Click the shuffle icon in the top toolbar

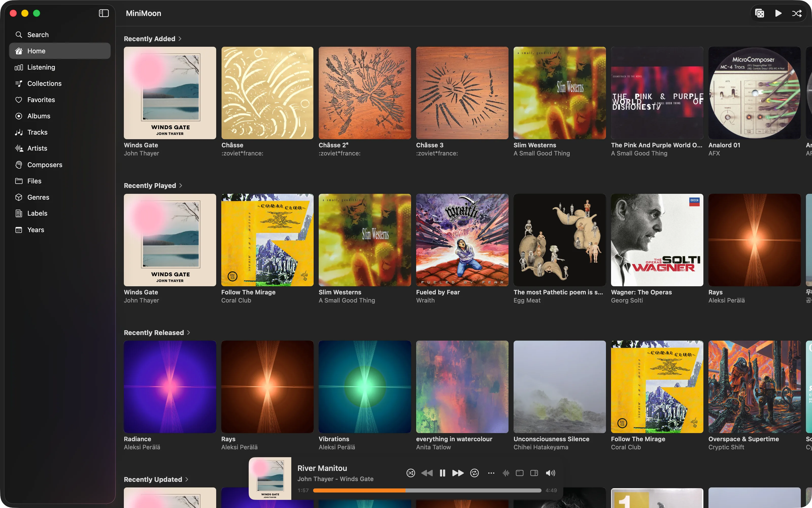[x=797, y=13]
